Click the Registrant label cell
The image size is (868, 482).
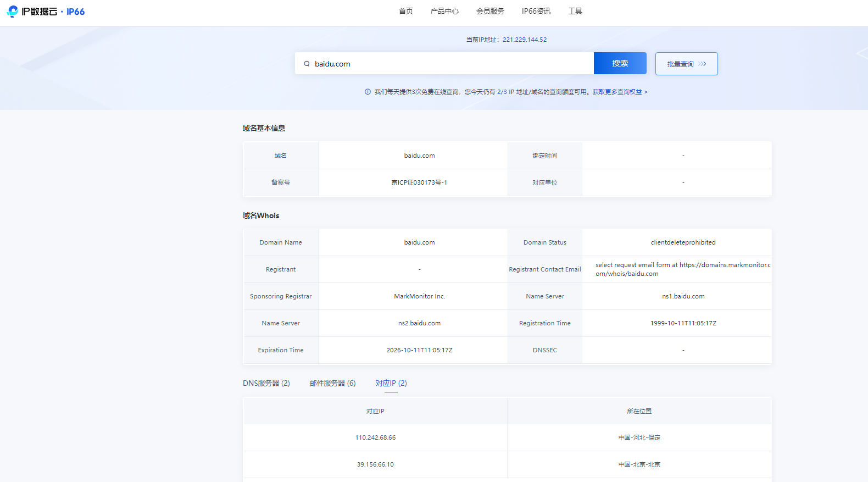tap(281, 269)
